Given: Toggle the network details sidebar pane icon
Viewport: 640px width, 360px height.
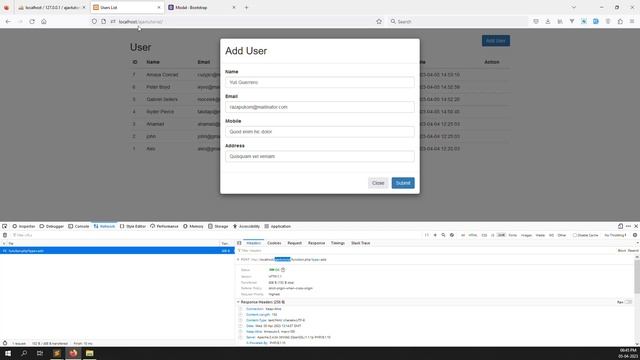Looking at the screenshot, I should point(239,243).
